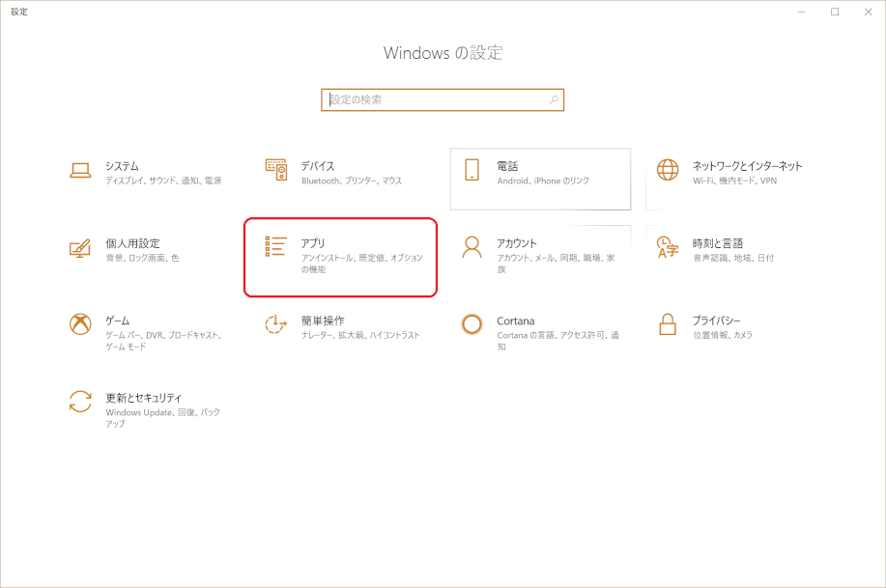The width and height of the screenshot is (886, 588).
Task: Click description Cortana の言語、アクセス許可、通知
Action: pos(557,341)
